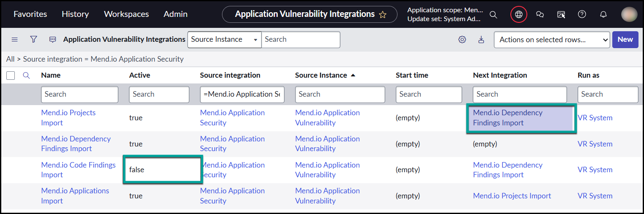Open the list hamburger menu icon
This screenshot has height=214, width=644.
[x=14, y=39]
